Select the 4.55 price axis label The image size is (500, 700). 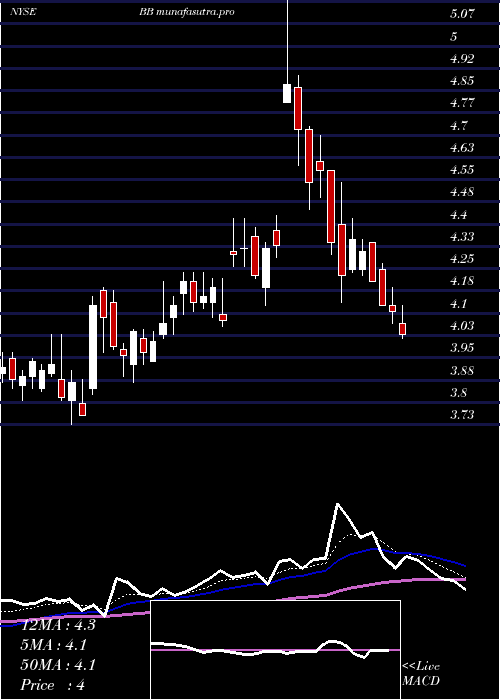click(x=462, y=170)
